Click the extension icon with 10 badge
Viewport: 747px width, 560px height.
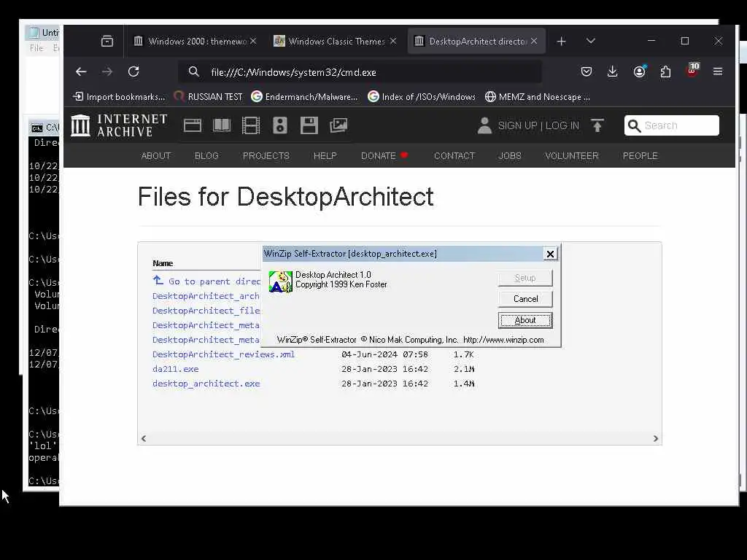(x=692, y=71)
